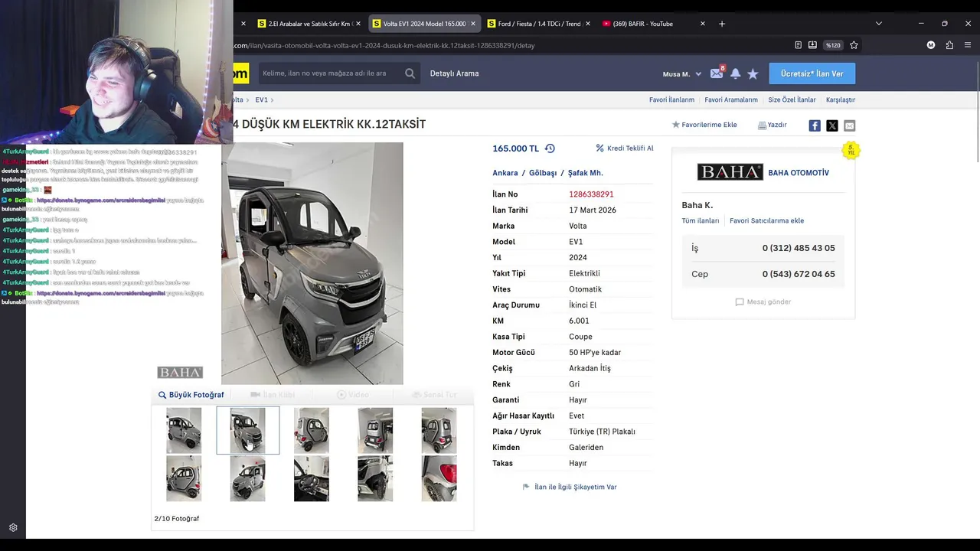980x551 pixels.
Task: Click Karşılaştır link
Action: click(841, 99)
